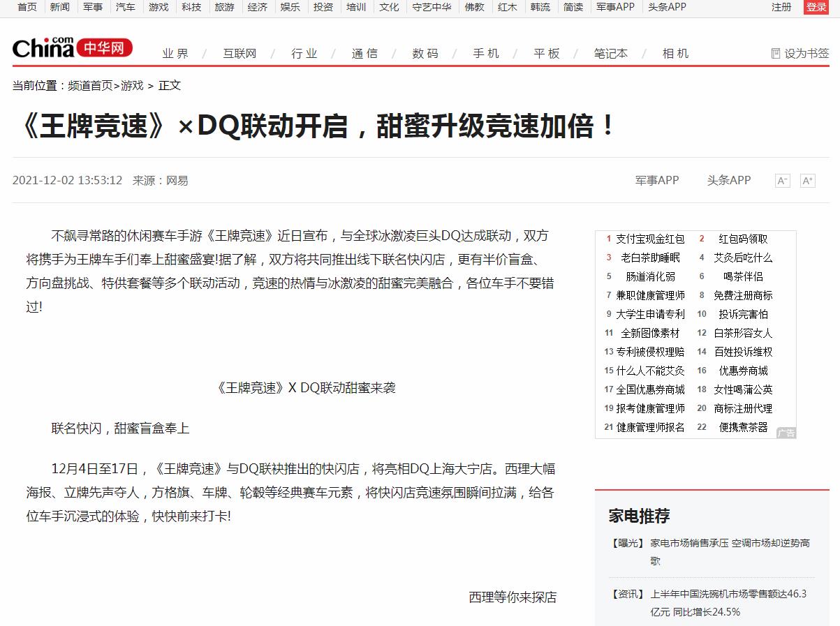The height and width of the screenshot is (626, 840).
Task: Select 数码 tab in tech nav
Action: click(x=425, y=53)
